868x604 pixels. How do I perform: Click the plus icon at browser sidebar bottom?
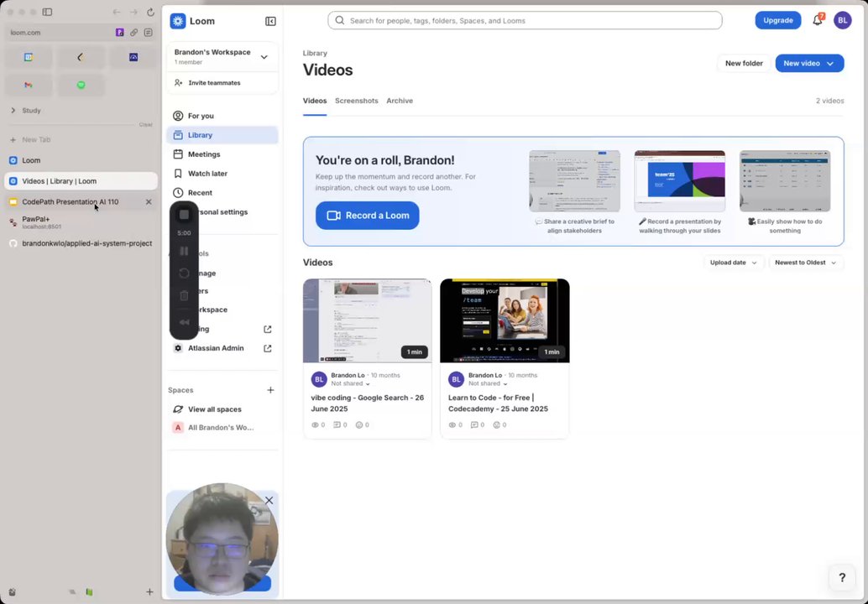pyautogui.click(x=149, y=591)
